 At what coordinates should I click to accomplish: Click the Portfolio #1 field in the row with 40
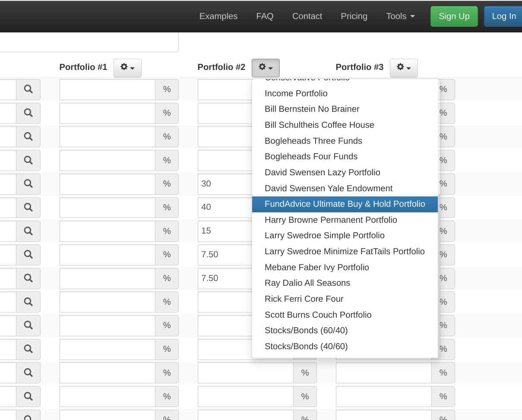(x=108, y=208)
